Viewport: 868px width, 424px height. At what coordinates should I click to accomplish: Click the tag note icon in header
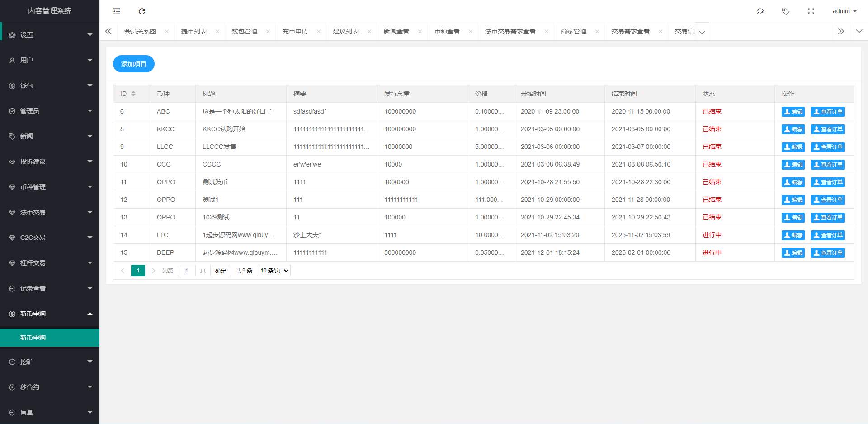coord(786,11)
